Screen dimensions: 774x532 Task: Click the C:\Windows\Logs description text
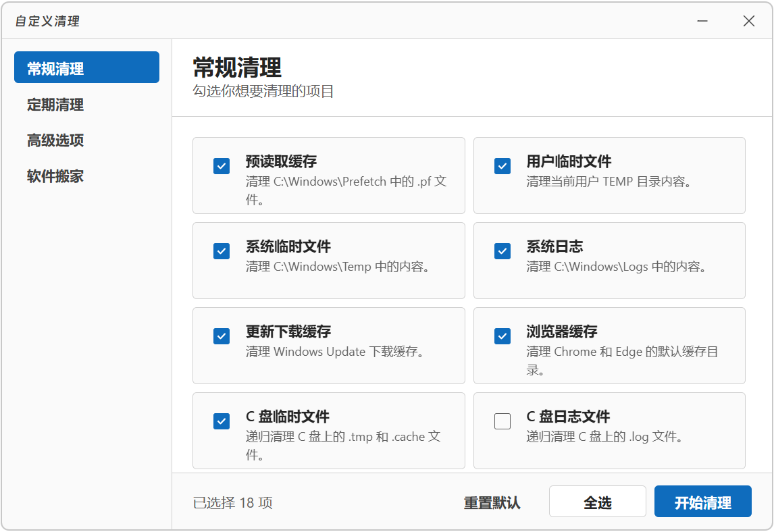point(617,267)
